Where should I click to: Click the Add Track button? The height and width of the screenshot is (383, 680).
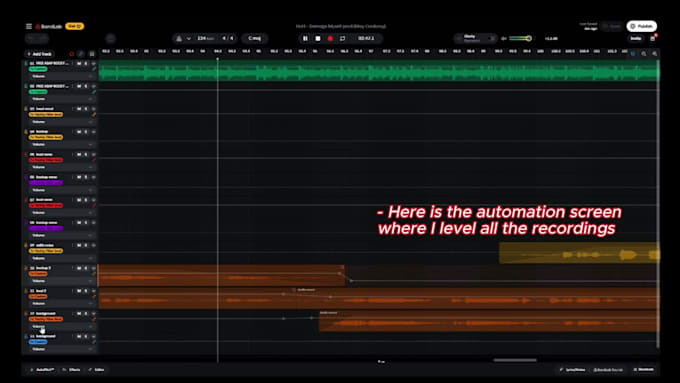[39, 54]
